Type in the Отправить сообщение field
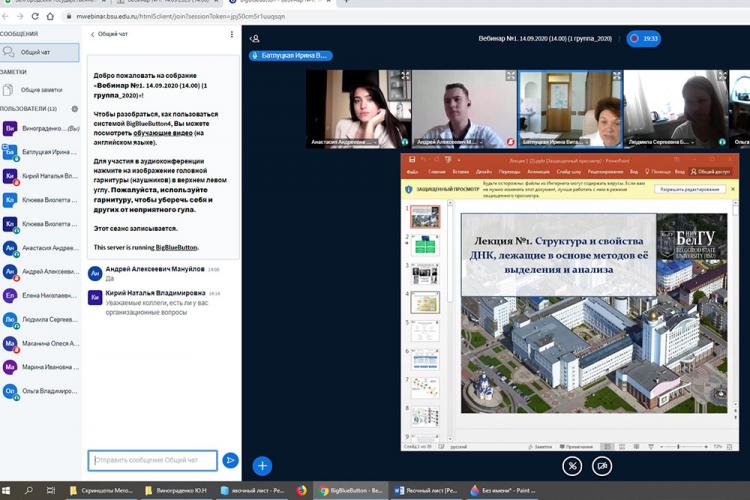 coord(152,460)
